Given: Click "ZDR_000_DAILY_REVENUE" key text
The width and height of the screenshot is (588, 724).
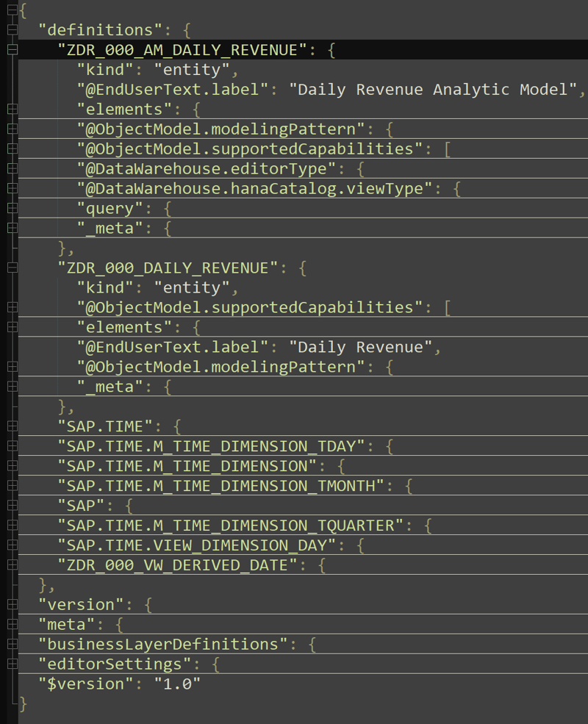Looking at the screenshot, I should [168, 268].
